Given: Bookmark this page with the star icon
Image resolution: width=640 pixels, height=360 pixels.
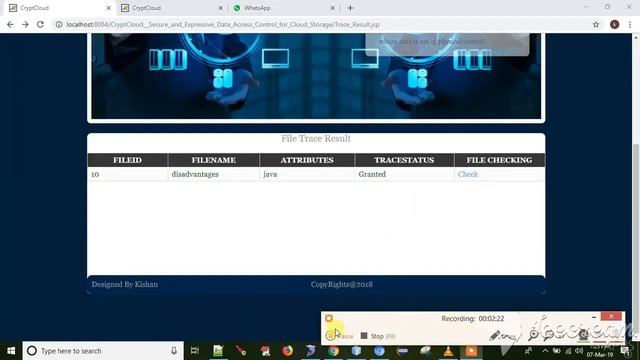Looking at the screenshot, I should tap(596, 24).
